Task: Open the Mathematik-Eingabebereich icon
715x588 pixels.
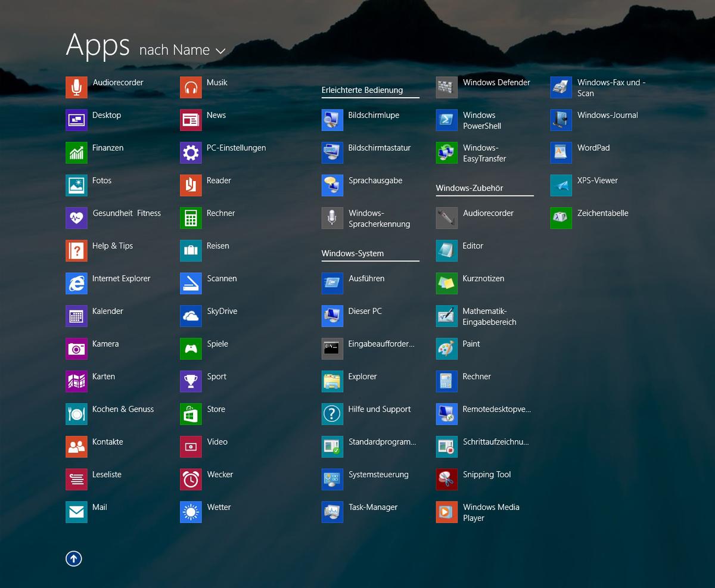Action: tap(447, 317)
